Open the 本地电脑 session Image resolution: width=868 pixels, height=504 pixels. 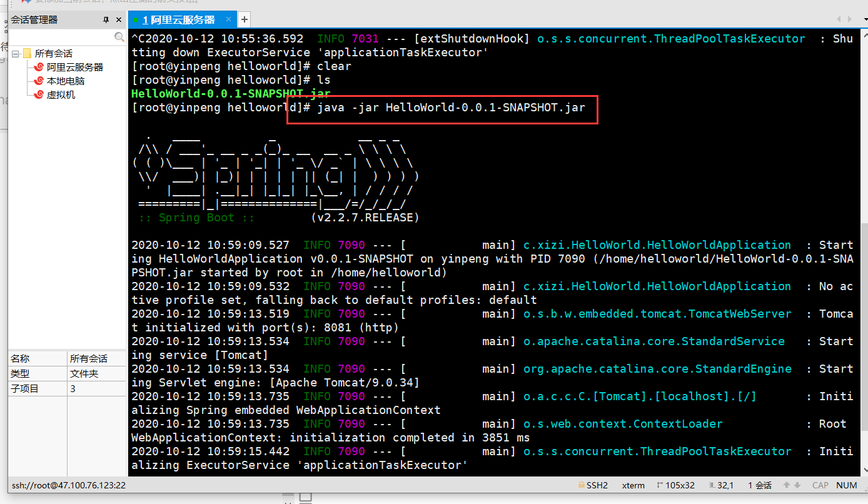(66, 81)
